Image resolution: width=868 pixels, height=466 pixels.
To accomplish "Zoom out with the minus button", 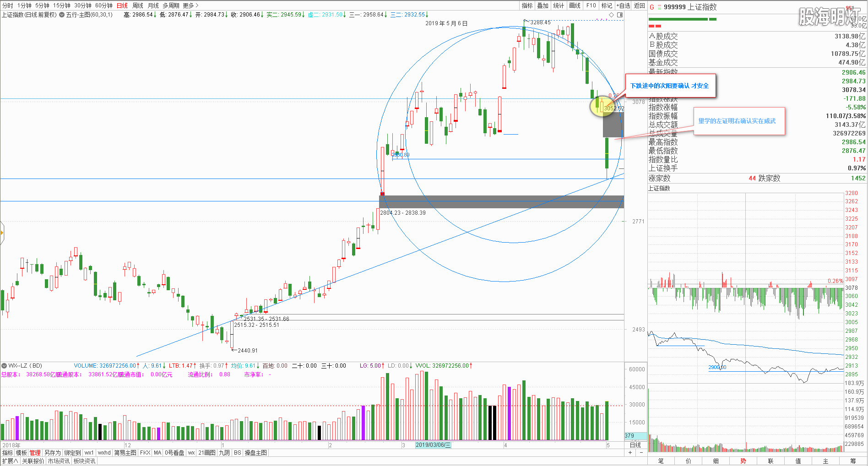I will click(x=641, y=452).
